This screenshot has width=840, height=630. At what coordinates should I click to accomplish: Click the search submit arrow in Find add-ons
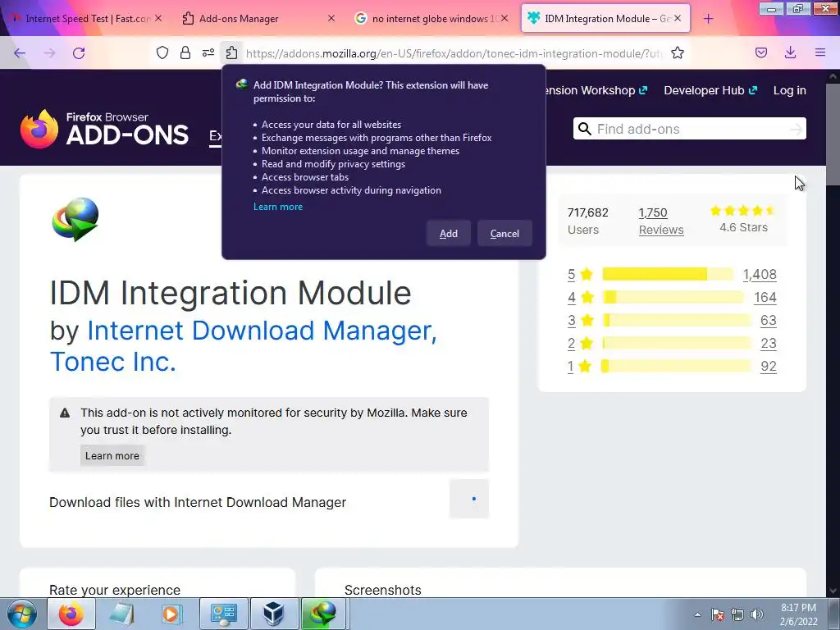[x=797, y=129]
